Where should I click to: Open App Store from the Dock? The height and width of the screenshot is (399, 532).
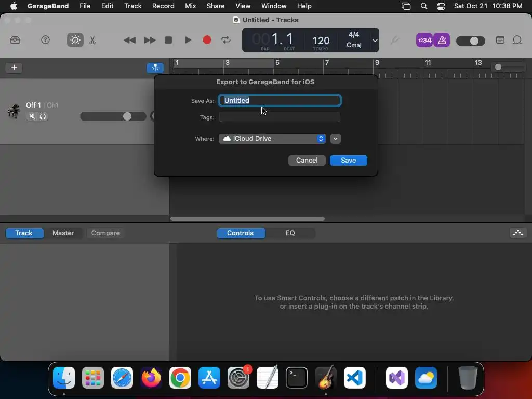[x=209, y=378]
